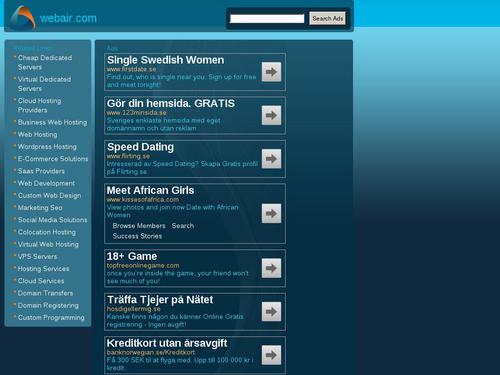Select Cloud Hosting Providers link
This screenshot has width=500, height=375.
coord(39,105)
